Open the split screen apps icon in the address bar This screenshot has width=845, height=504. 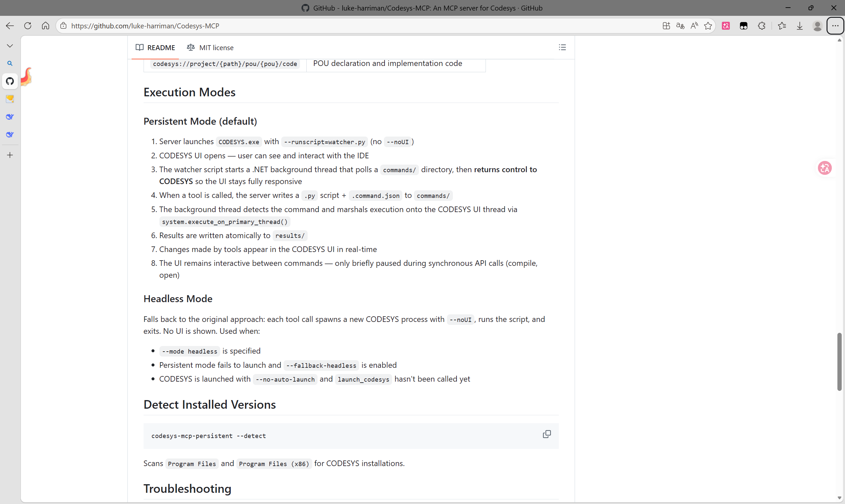[666, 26]
